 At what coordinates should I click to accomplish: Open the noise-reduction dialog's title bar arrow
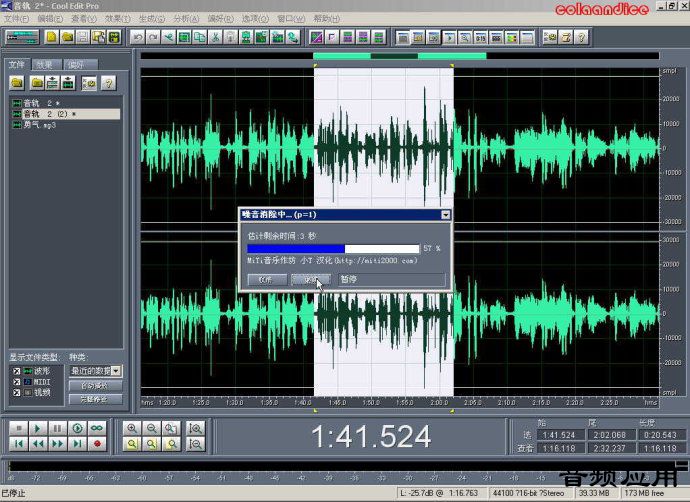coord(445,215)
